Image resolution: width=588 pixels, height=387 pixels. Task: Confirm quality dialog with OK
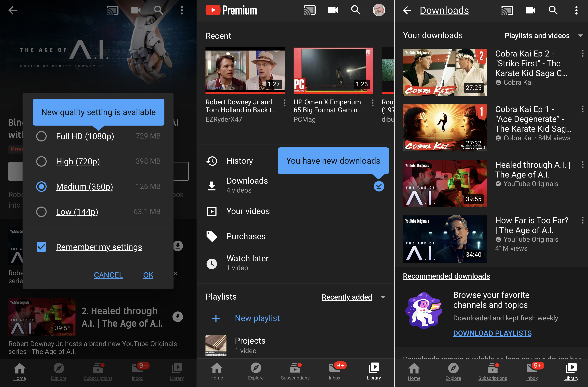[148, 275]
